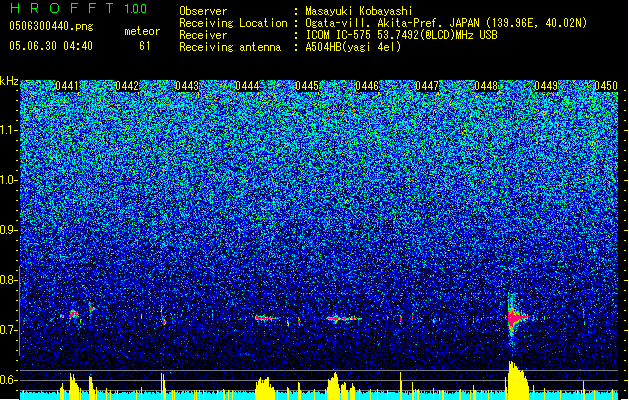Click the 0442 time marker

(127, 86)
